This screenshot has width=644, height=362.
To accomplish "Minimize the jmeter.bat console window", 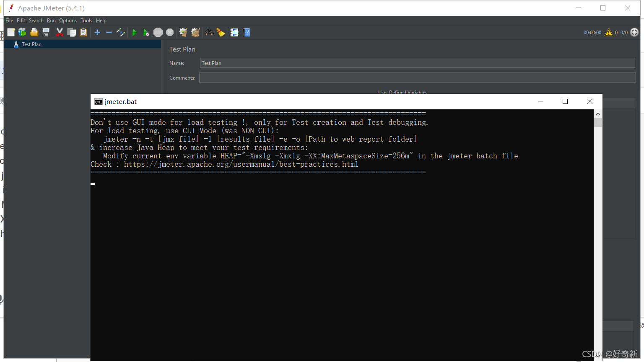I will tap(541, 101).
